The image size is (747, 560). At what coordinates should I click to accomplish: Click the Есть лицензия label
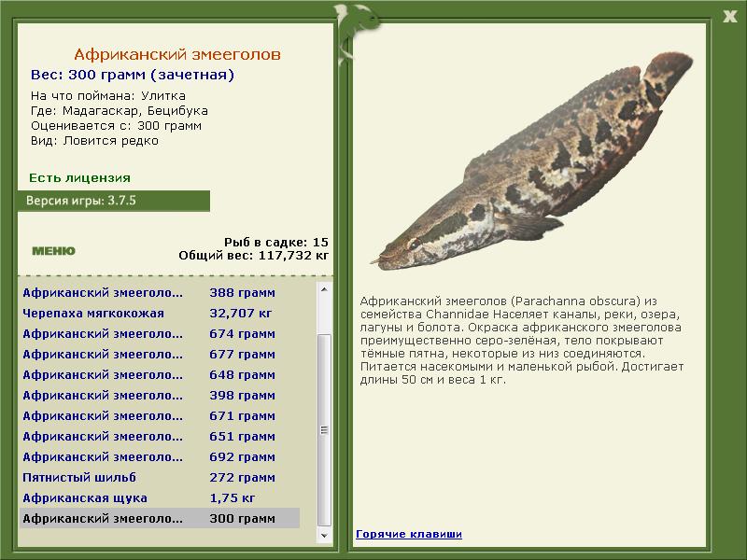(79, 178)
